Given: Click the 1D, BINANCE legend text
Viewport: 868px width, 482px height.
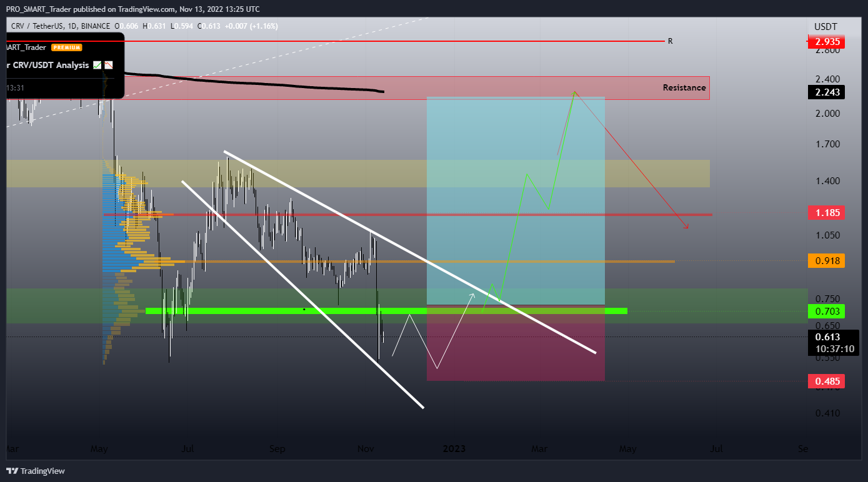Looking at the screenshot, I should [x=90, y=26].
